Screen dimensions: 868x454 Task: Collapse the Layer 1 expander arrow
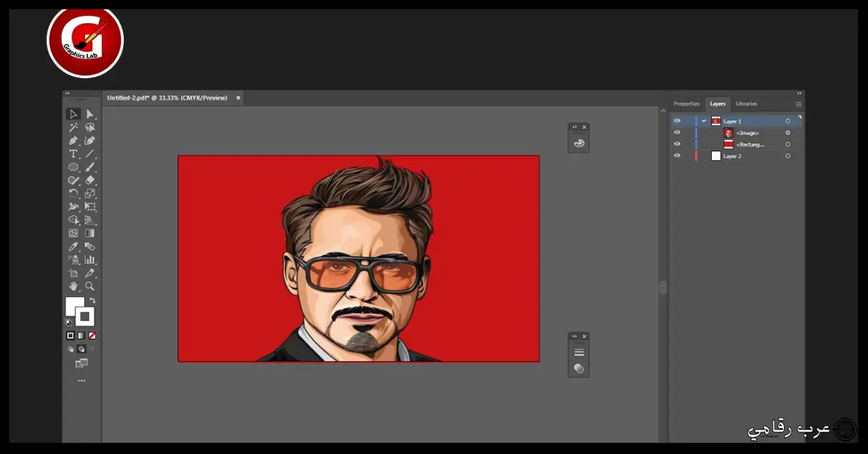click(704, 121)
